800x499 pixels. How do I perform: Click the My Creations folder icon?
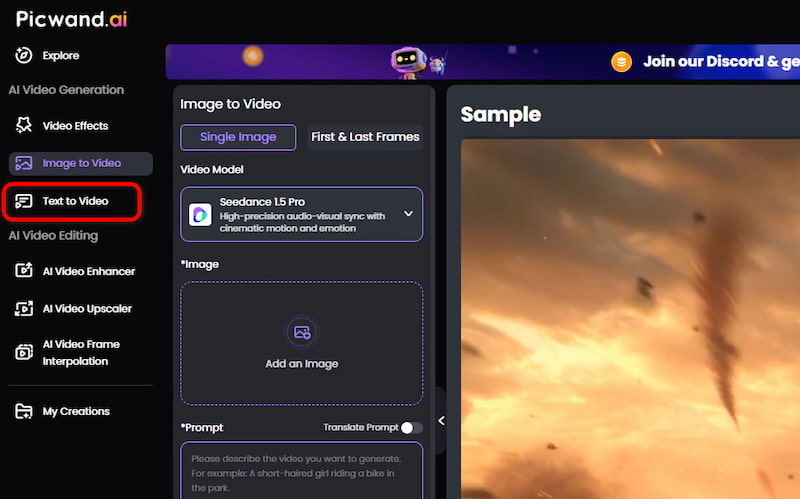coord(23,411)
